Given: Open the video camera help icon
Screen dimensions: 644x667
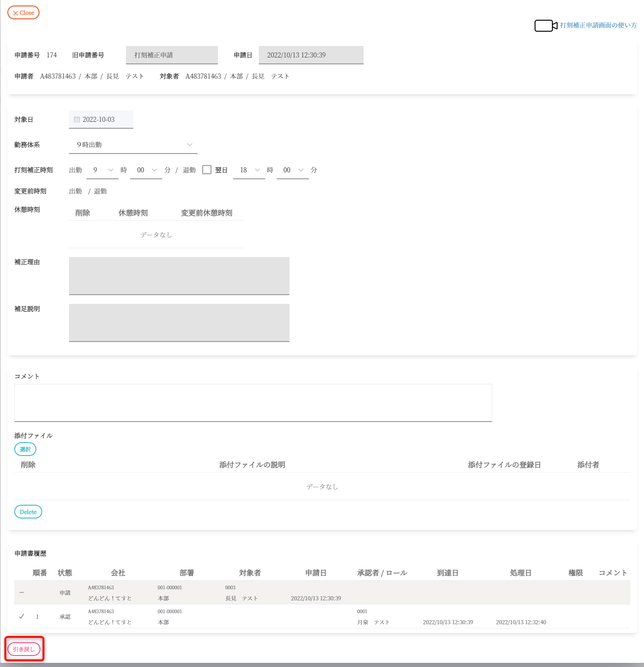Looking at the screenshot, I should (546, 26).
